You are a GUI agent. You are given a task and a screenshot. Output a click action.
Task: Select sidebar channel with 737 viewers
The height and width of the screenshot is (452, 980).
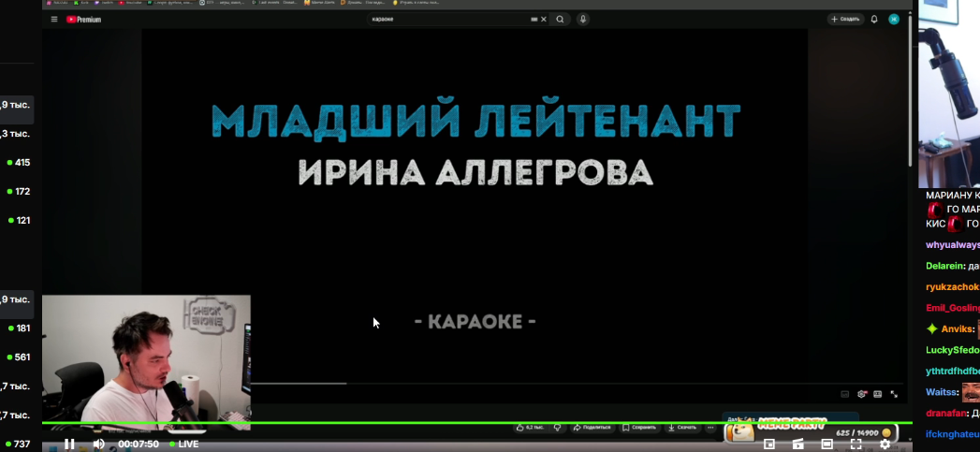click(17, 444)
